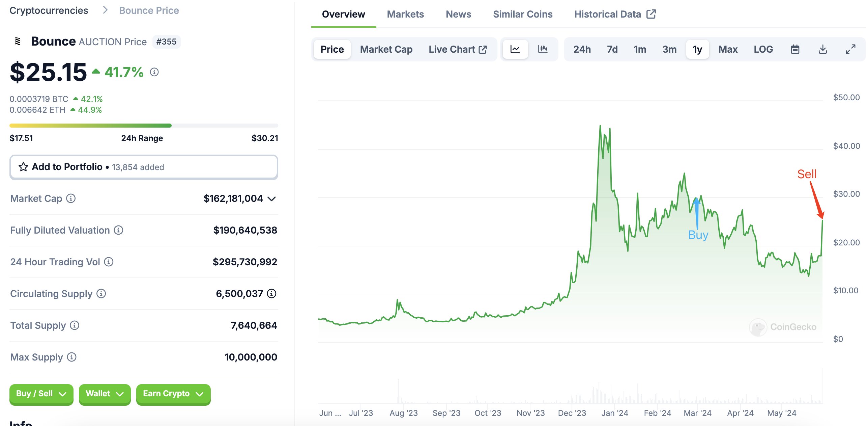Click Circulating Supply label info icon
This screenshot has width=868, height=426.
tap(101, 293)
